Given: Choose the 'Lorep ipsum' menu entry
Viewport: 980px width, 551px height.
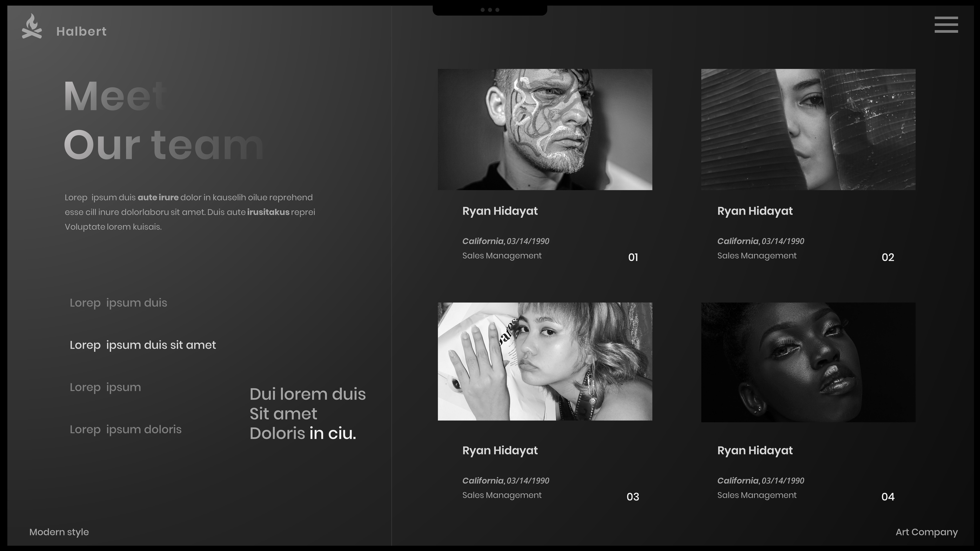Looking at the screenshot, I should tap(105, 387).
